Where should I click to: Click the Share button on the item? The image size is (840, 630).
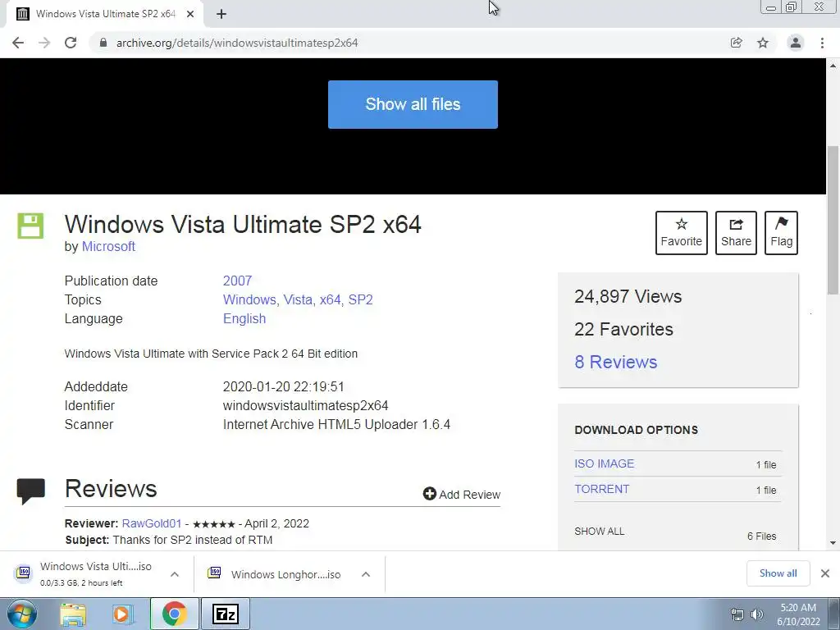pos(736,233)
